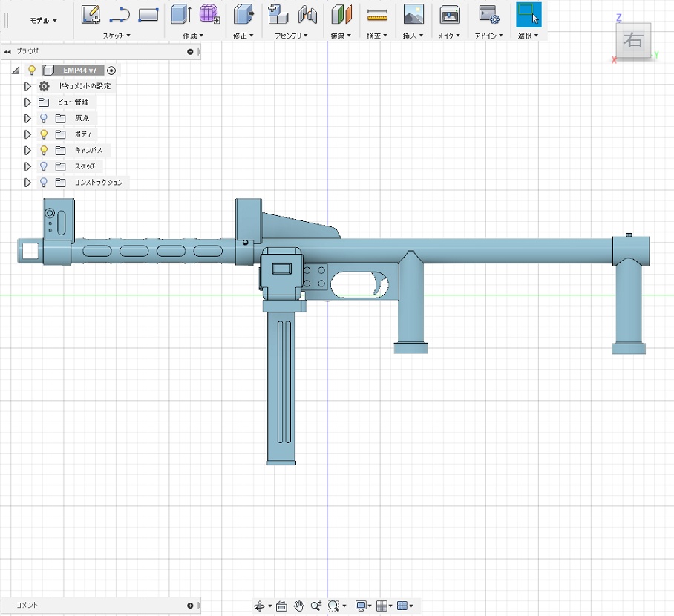Click the Press Pull modify icon
The image size is (674, 616).
point(243,14)
